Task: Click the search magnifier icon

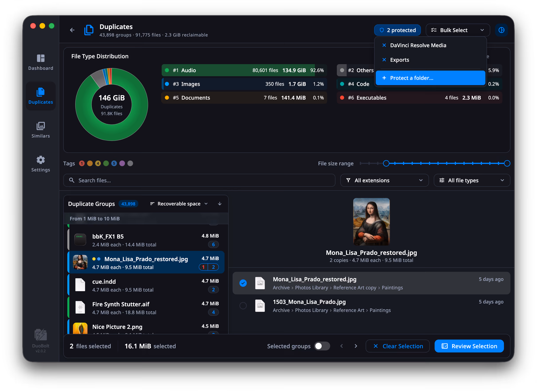Action: pos(72,180)
